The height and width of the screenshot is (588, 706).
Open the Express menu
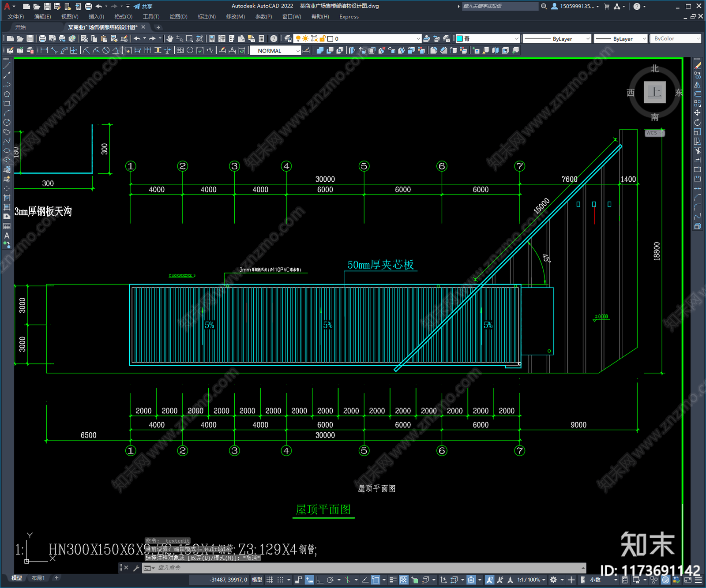tap(349, 17)
